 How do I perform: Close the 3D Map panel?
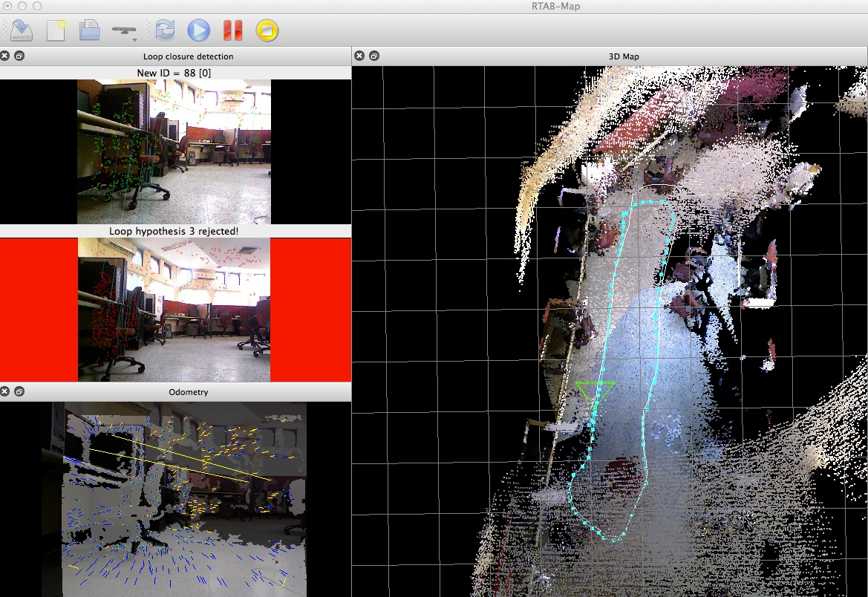tap(359, 56)
